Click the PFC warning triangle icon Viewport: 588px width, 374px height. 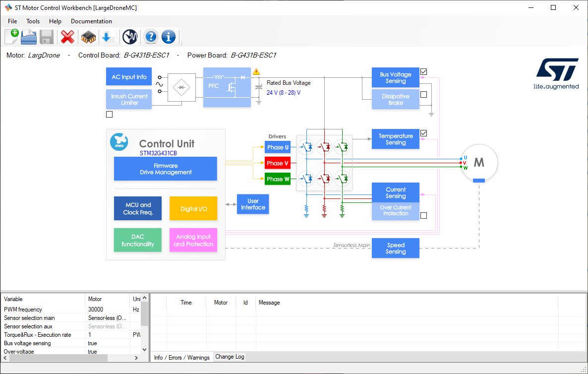[256, 71]
